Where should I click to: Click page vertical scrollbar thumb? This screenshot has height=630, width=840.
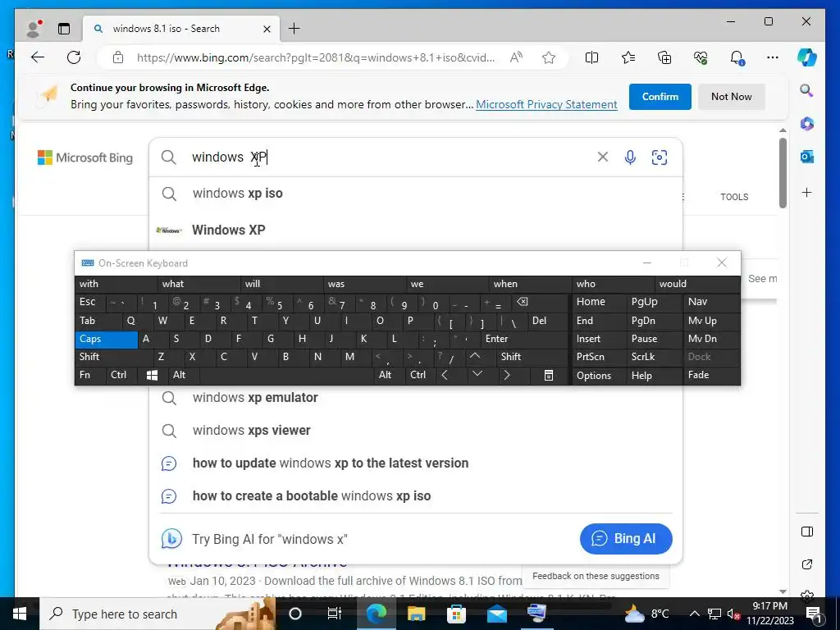783,173
